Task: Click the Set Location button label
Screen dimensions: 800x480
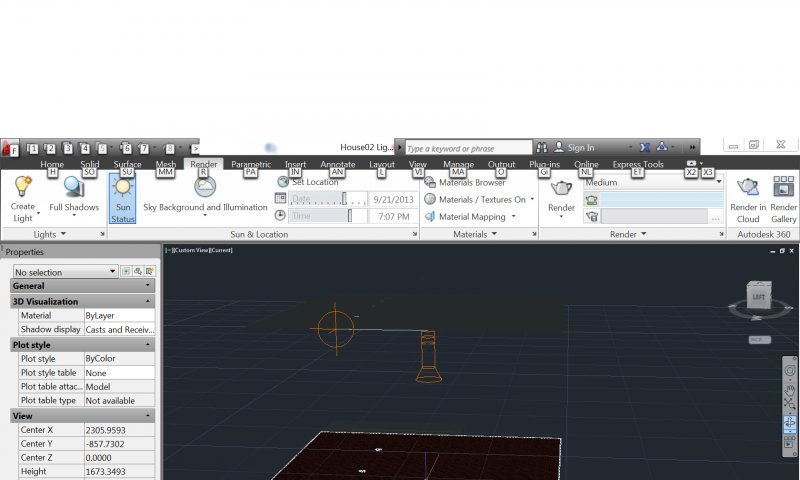Action: pyautogui.click(x=315, y=182)
